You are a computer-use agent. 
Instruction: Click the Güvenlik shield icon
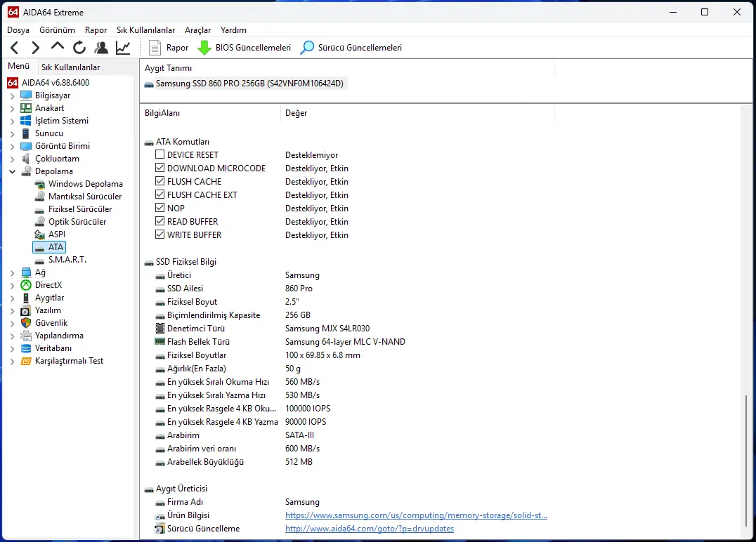[26, 323]
